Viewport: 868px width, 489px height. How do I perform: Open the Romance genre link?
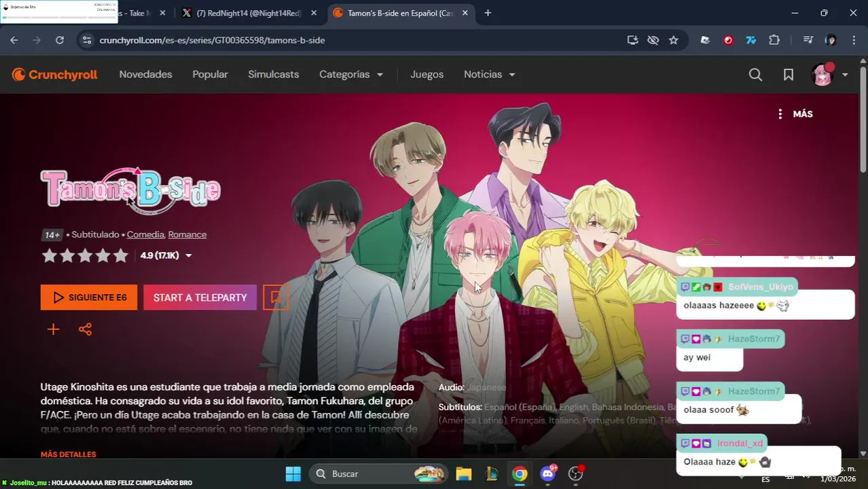pyautogui.click(x=187, y=234)
